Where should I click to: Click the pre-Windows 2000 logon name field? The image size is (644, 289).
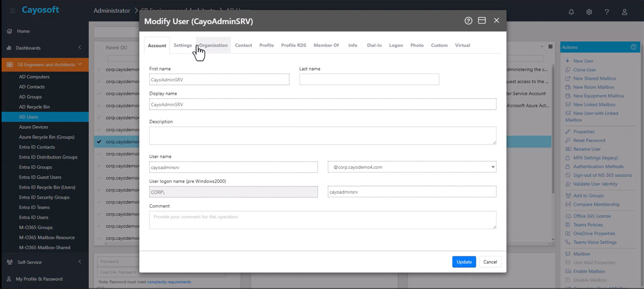(x=412, y=192)
